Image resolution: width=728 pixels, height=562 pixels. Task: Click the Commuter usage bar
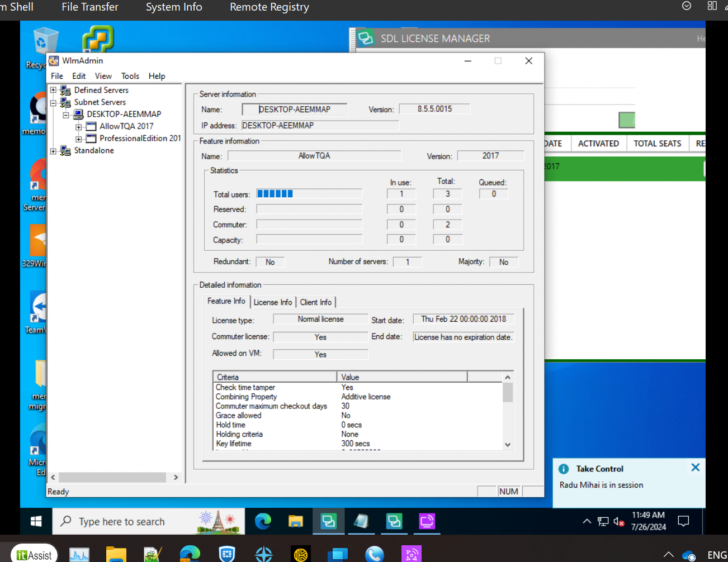309,224
